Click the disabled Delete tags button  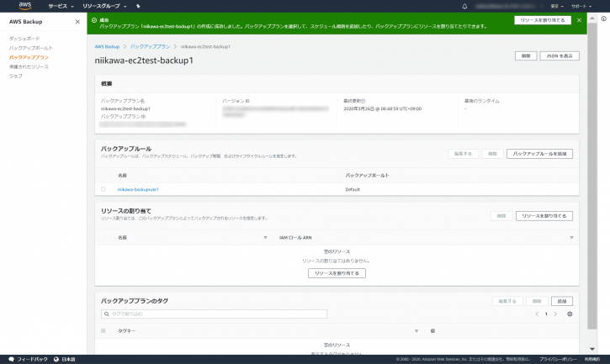(x=537, y=302)
